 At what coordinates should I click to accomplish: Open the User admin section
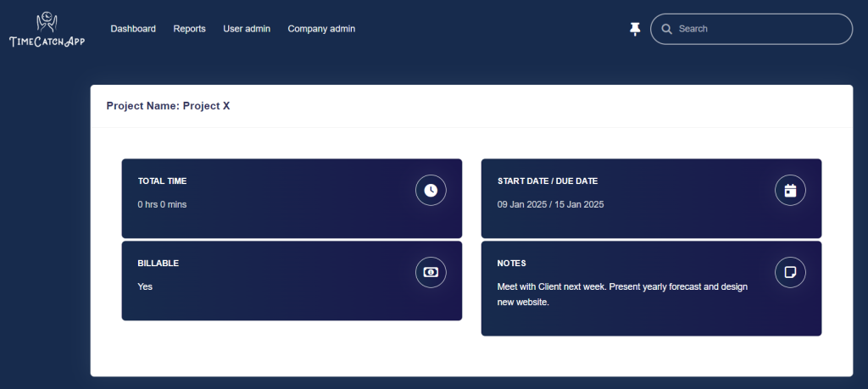click(x=247, y=29)
